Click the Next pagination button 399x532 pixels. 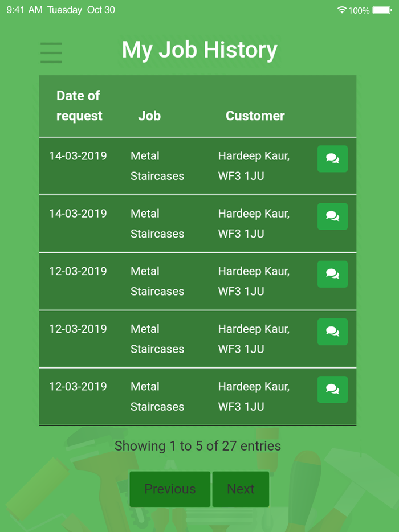(241, 489)
